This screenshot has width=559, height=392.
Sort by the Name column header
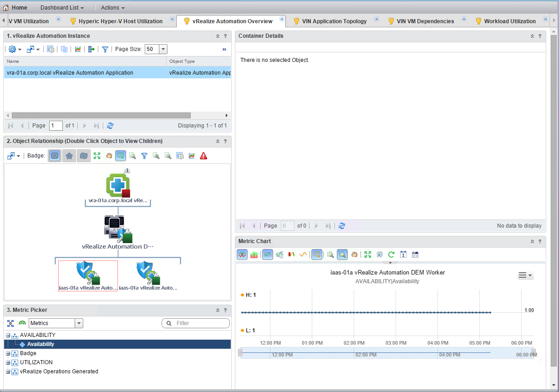coord(85,61)
